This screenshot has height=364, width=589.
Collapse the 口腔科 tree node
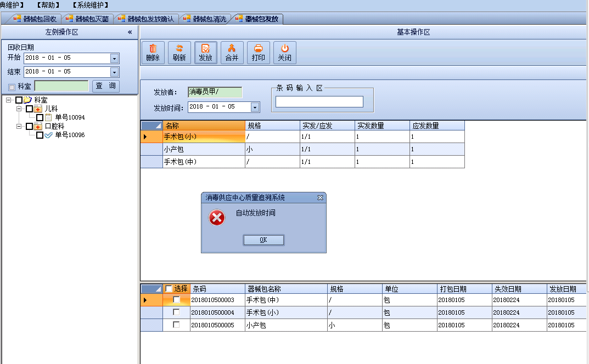pos(19,127)
